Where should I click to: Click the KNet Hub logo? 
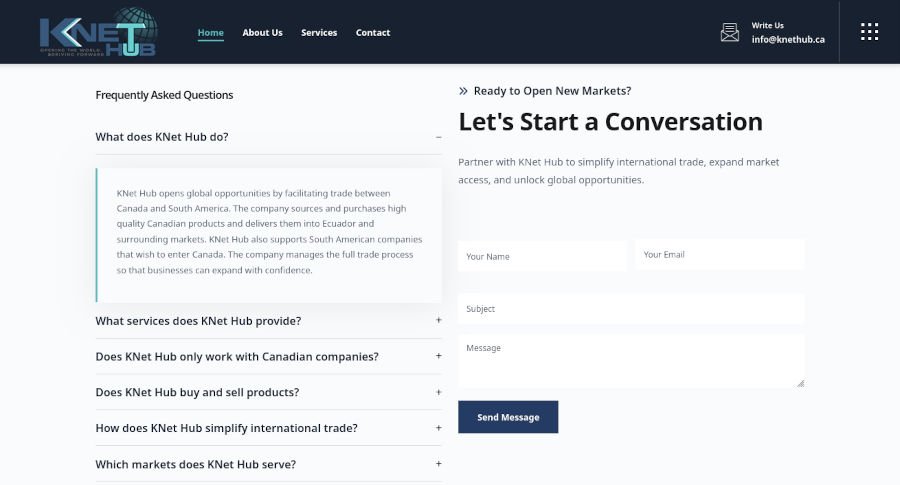99,32
